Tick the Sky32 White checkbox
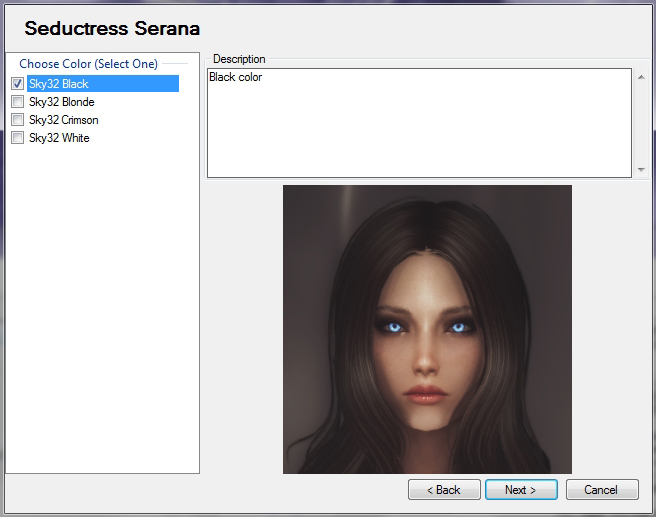This screenshot has height=517, width=656. coord(17,138)
